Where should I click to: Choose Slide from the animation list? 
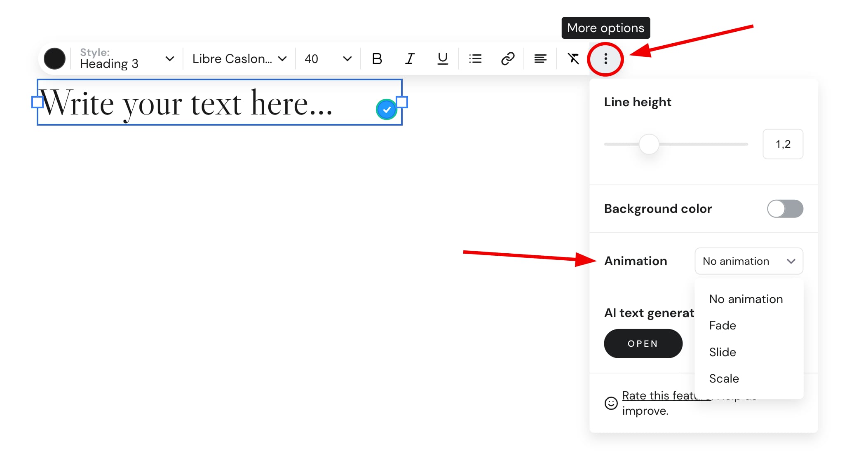722,352
